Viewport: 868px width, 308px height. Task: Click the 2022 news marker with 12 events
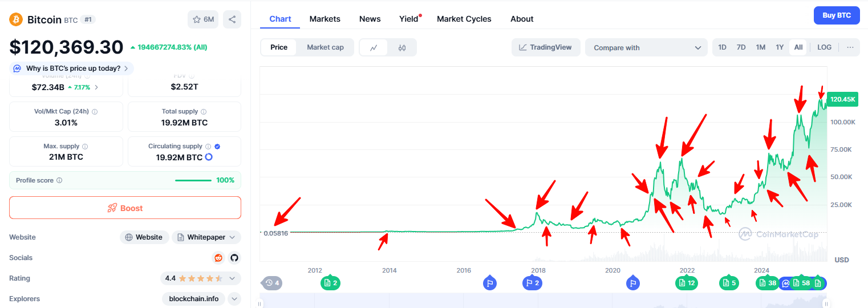[687, 282]
